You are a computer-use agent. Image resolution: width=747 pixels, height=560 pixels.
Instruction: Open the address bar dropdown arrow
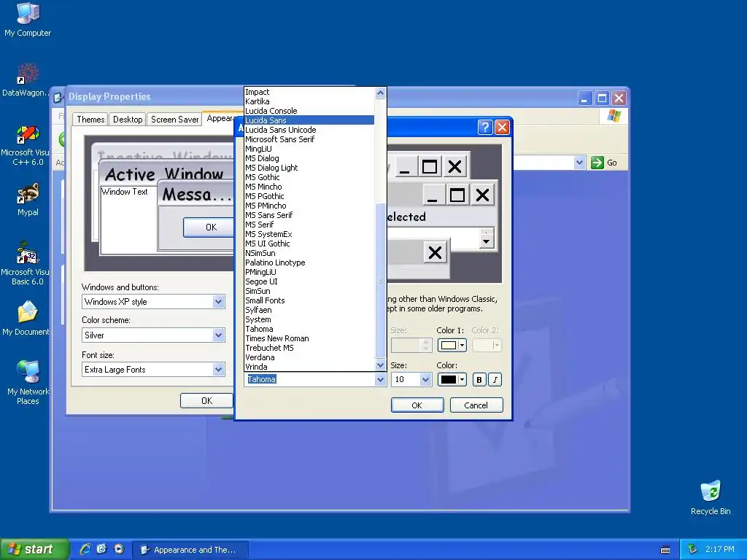[x=579, y=163]
